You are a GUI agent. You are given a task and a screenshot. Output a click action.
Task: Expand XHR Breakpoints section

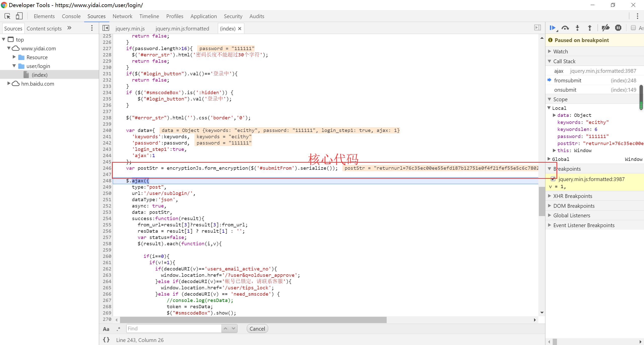tap(573, 196)
